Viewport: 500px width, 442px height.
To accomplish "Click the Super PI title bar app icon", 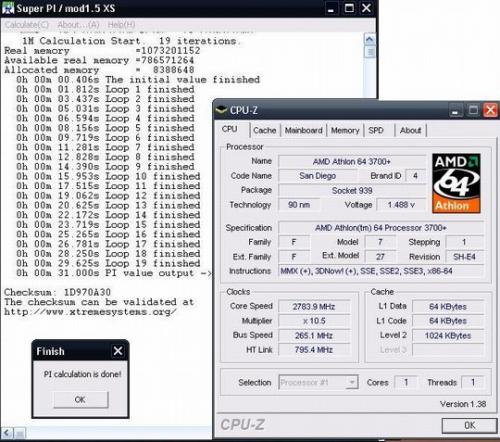I will click(8, 8).
